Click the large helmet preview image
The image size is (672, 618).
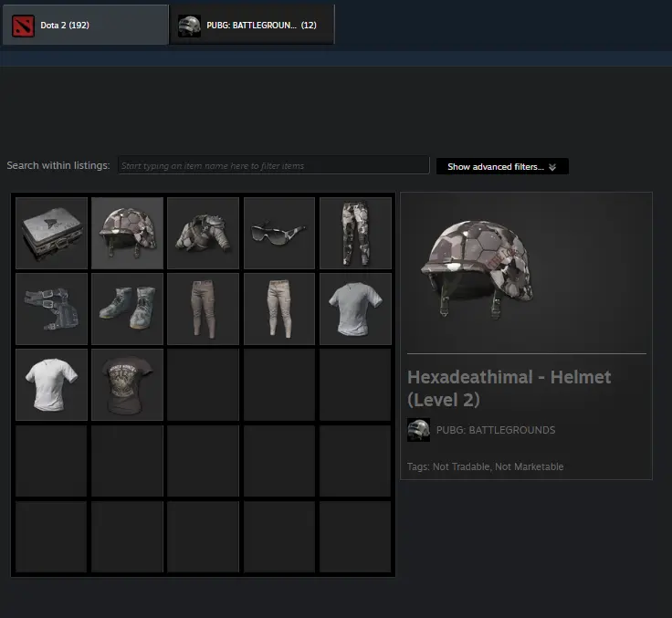[478, 269]
